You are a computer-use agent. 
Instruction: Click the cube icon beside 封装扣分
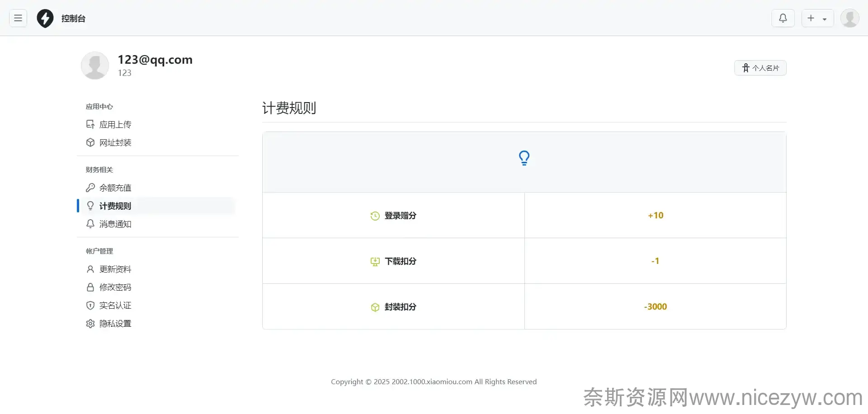tap(375, 307)
